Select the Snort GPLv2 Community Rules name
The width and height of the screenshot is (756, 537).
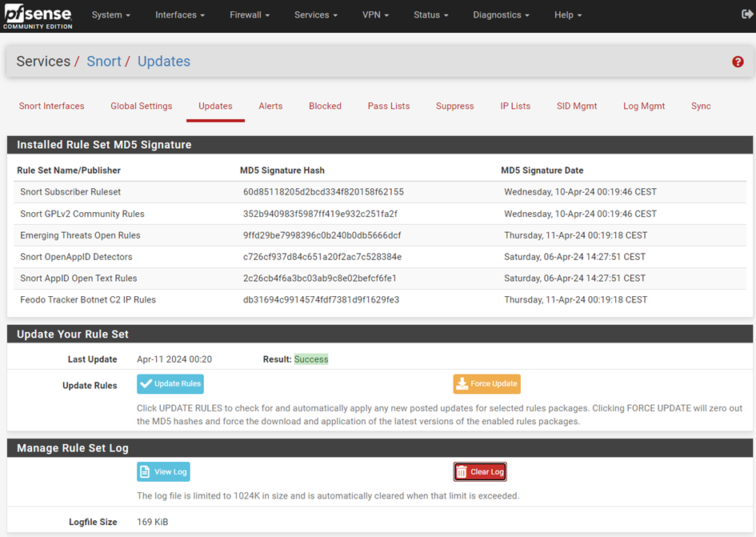click(82, 214)
